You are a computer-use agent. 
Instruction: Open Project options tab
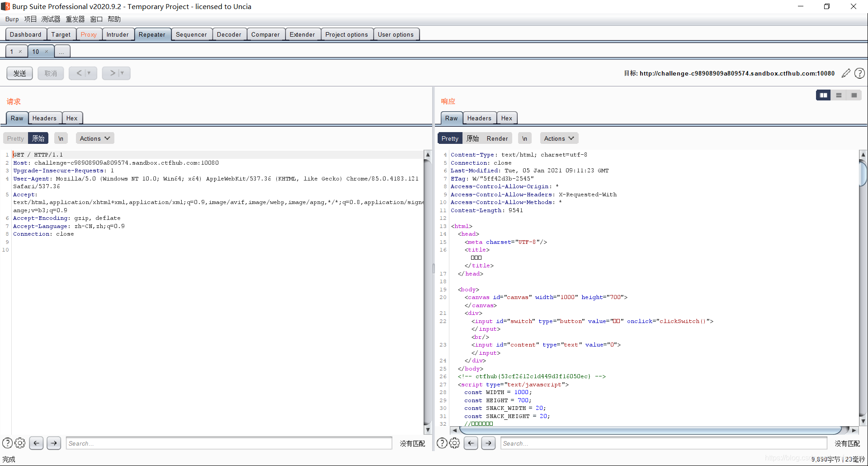pyautogui.click(x=347, y=34)
